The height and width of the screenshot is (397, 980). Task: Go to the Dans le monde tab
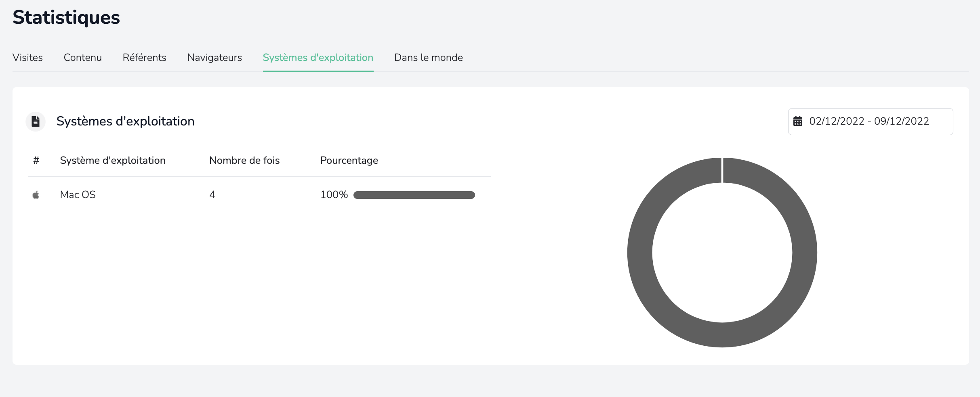[x=429, y=58]
